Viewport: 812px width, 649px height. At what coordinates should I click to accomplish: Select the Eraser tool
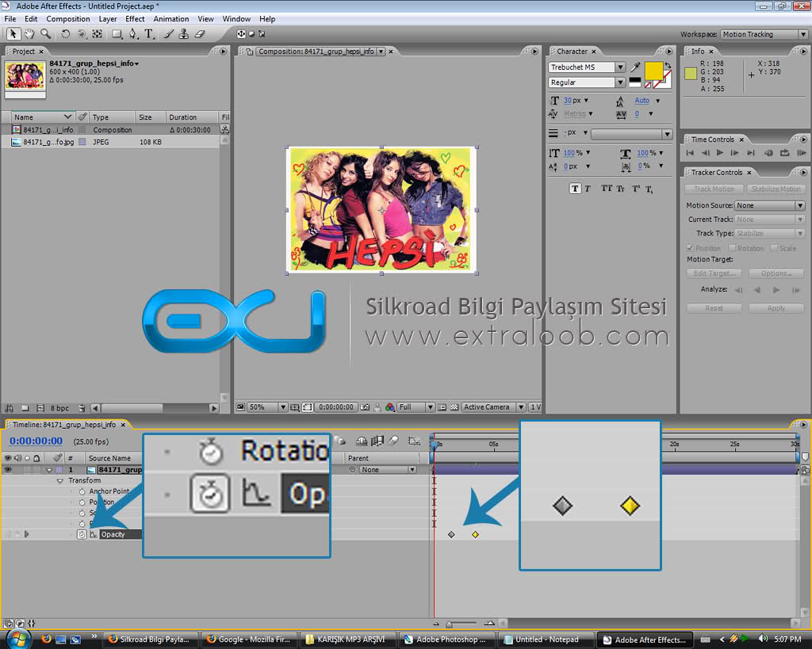pyautogui.click(x=199, y=34)
